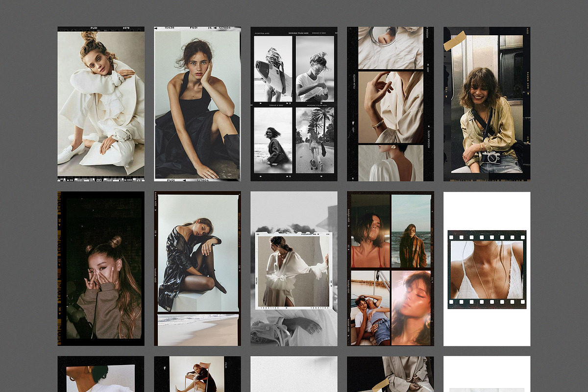Select the dark template with space-bun girl
Viewport: 588px width, 392px height.
coord(101,269)
